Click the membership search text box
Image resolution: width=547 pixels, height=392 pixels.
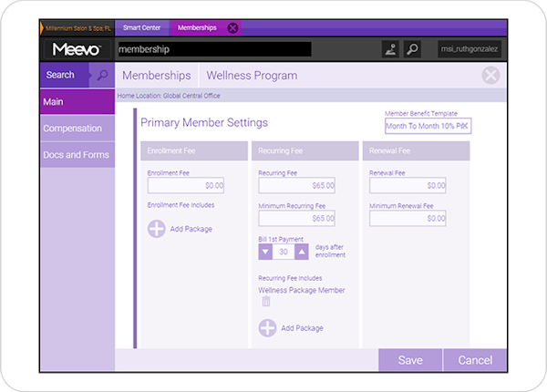(214, 49)
